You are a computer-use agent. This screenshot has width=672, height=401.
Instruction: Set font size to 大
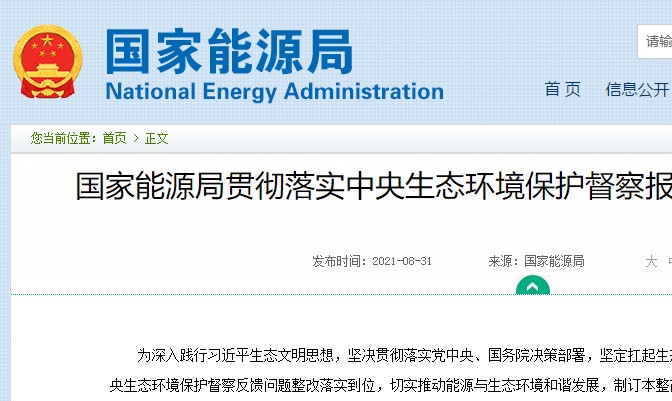pos(651,261)
